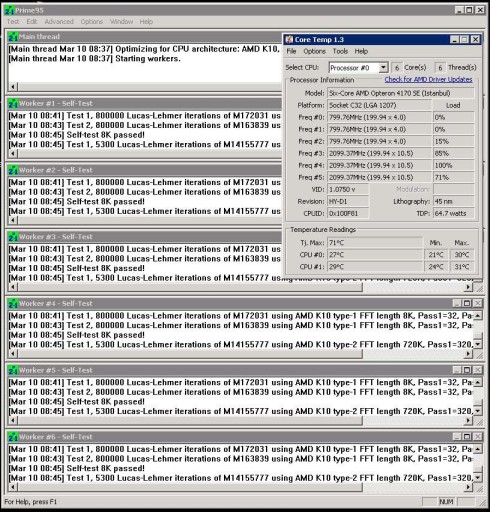Open Core Temp's Help menu
The width and height of the screenshot is (490, 512).
point(361,51)
